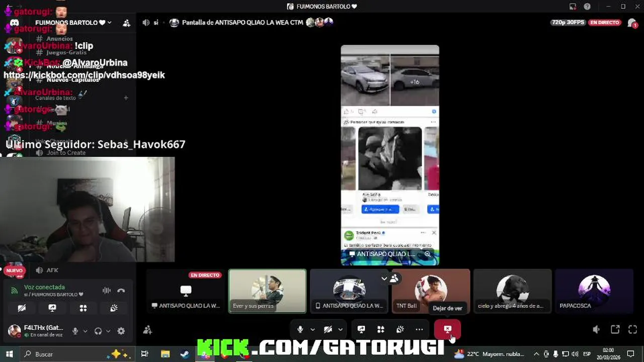Launch activity from voice connected panel

click(x=83, y=308)
